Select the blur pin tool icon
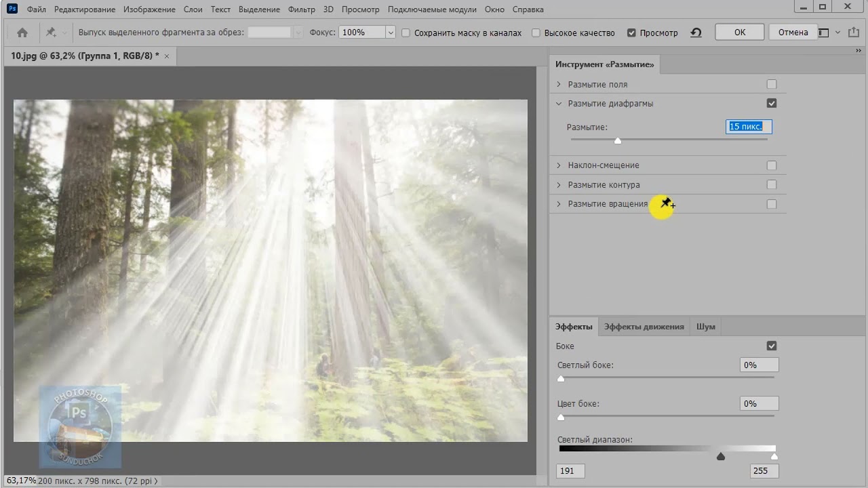868x488 pixels. point(51,33)
